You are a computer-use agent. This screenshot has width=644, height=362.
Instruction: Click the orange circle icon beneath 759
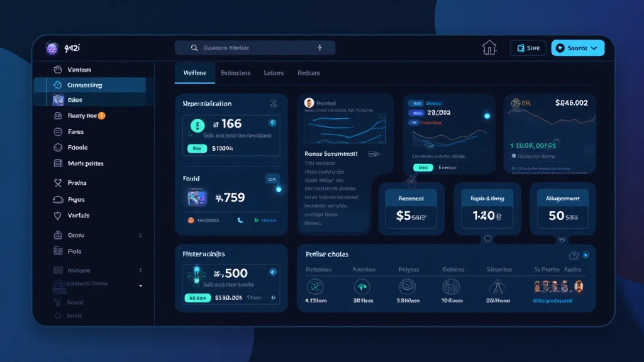(191, 221)
